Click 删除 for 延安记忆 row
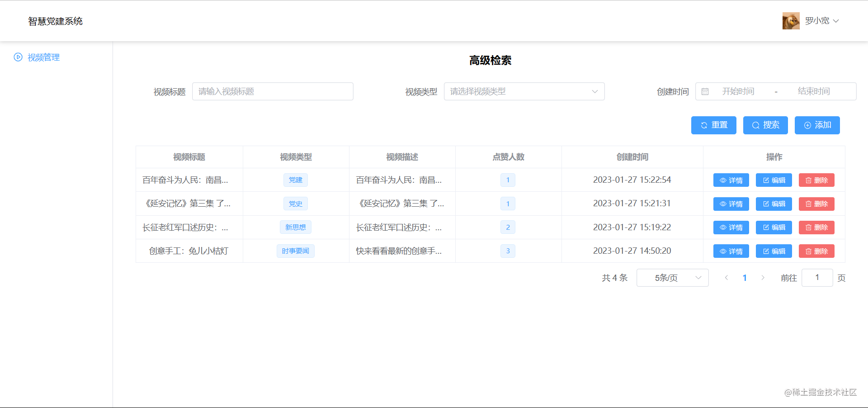Image resolution: width=868 pixels, height=408 pixels. [816, 204]
